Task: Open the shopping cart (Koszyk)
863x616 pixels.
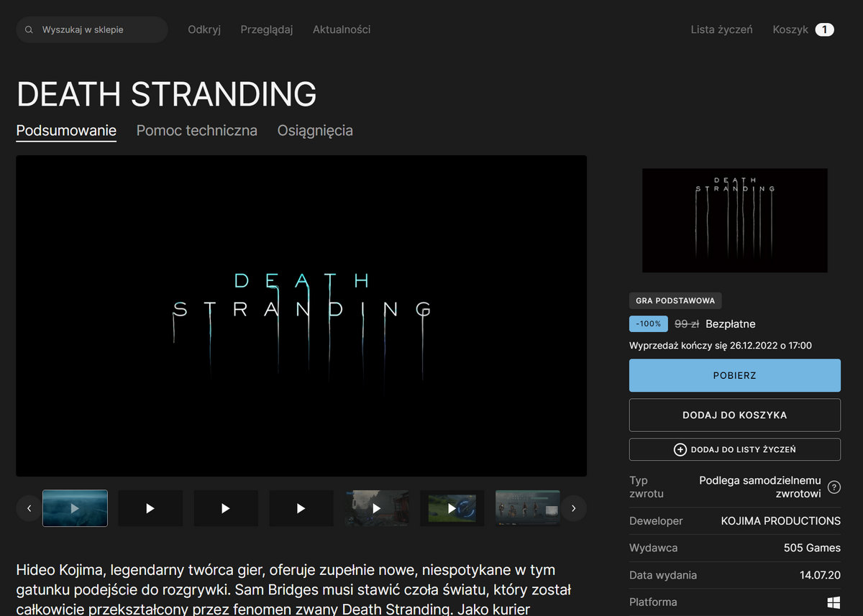Action: pos(790,29)
